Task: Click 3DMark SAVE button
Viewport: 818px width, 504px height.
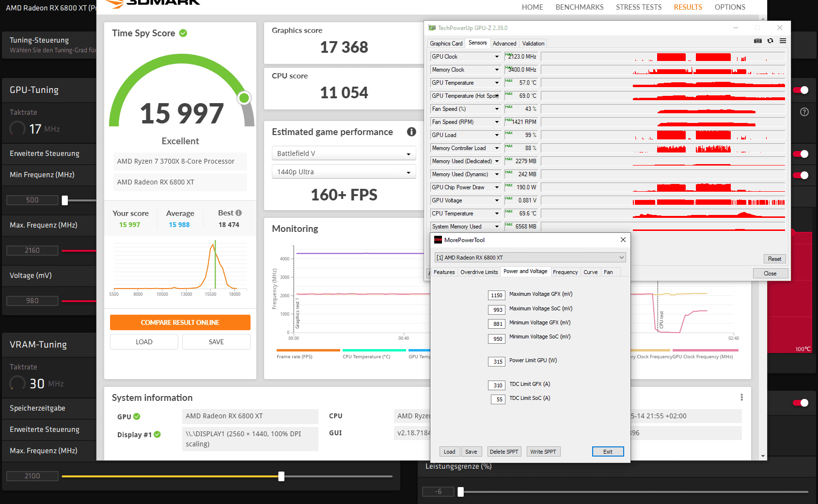Action: click(216, 342)
